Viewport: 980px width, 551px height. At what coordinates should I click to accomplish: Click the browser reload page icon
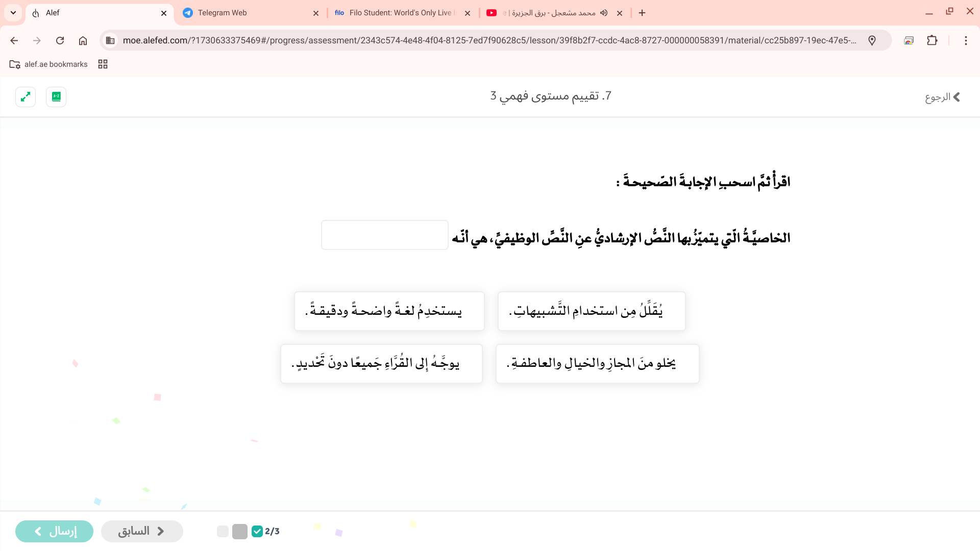(60, 40)
